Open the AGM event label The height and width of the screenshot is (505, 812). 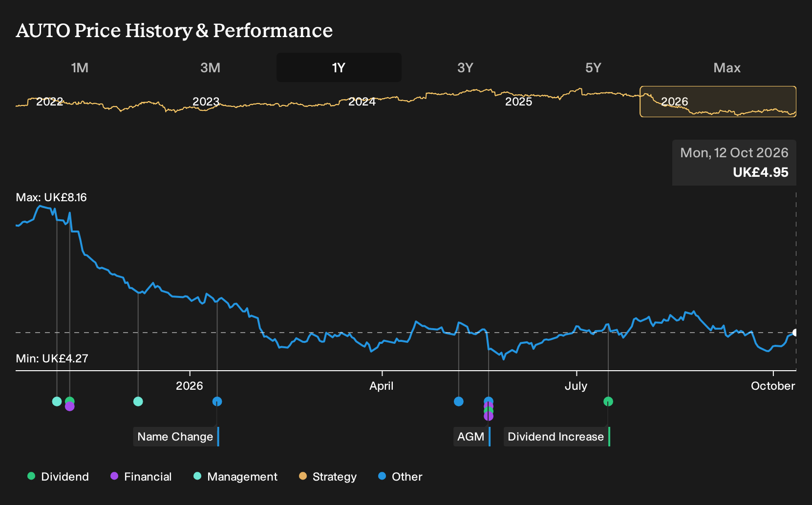(x=471, y=437)
